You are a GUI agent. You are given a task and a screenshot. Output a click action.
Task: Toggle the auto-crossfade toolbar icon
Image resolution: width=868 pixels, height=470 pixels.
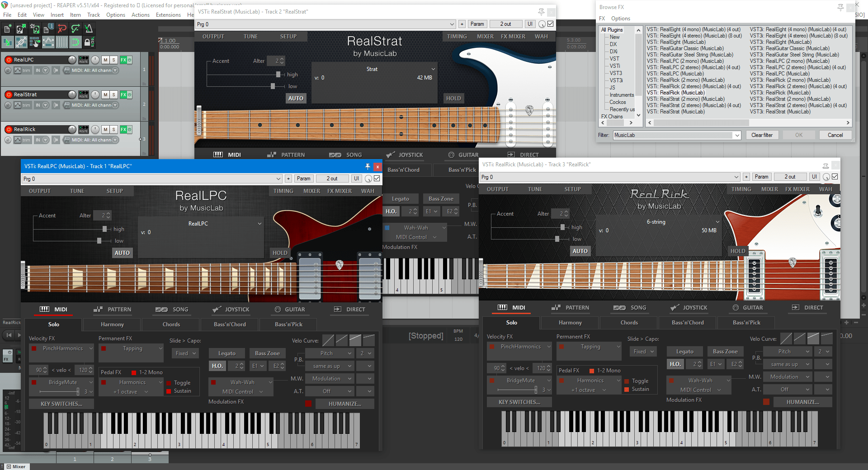pyautogui.click(x=8, y=42)
